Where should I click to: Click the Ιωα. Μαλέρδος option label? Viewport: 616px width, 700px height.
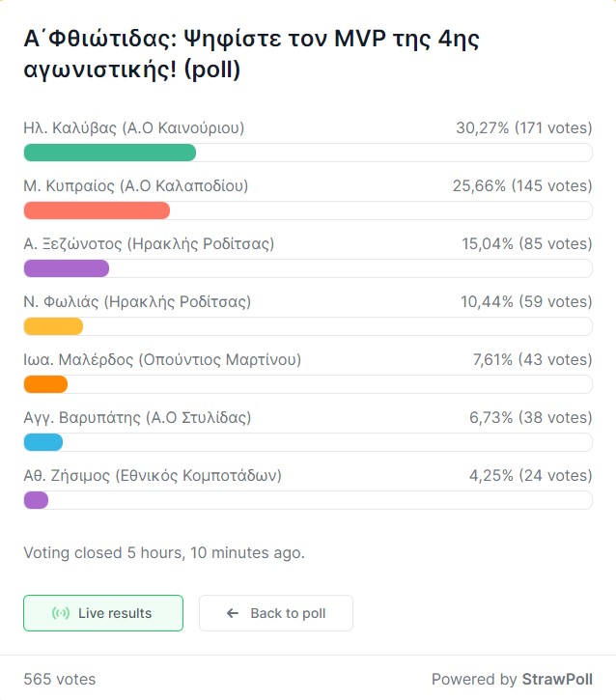(x=162, y=359)
